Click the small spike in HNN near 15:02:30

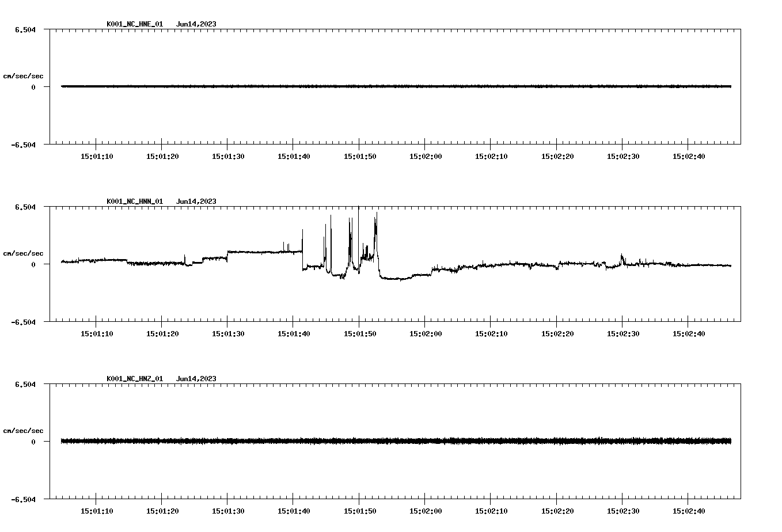point(621,253)
